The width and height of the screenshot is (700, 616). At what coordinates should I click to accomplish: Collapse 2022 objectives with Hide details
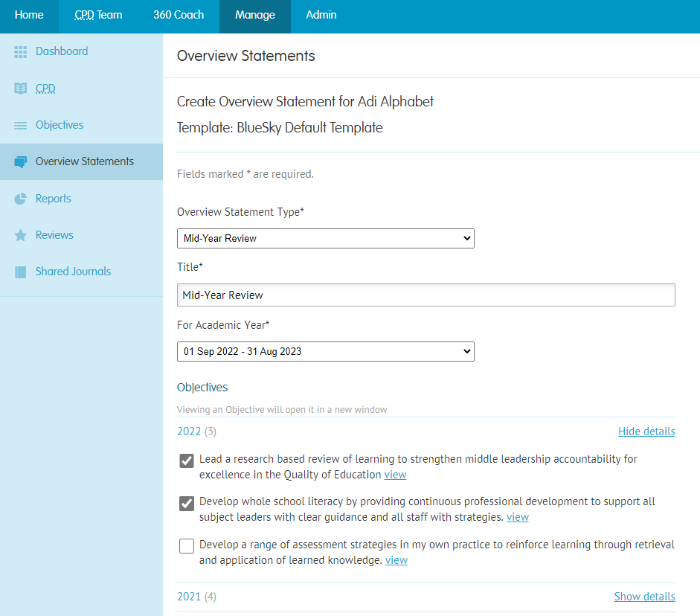pos(646,431)
